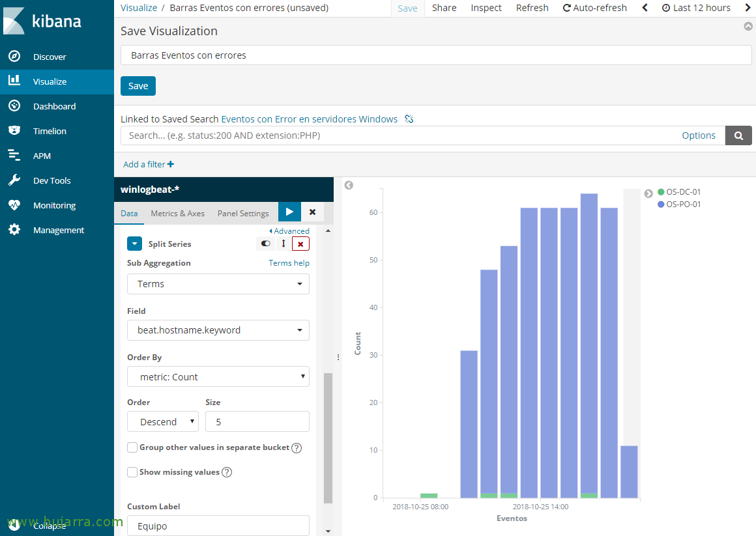The image size is (756, 536).
Task: Click the blue Save button
Action: (x=138, y=86)
